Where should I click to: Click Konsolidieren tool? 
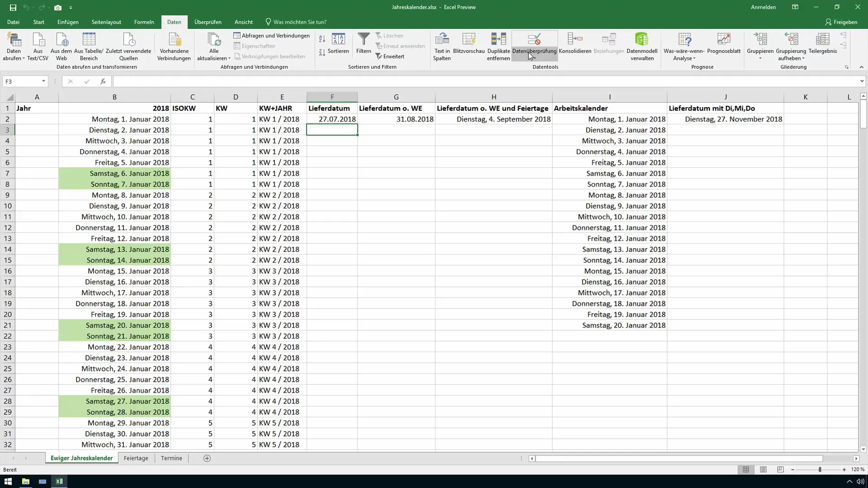point(575,43)
